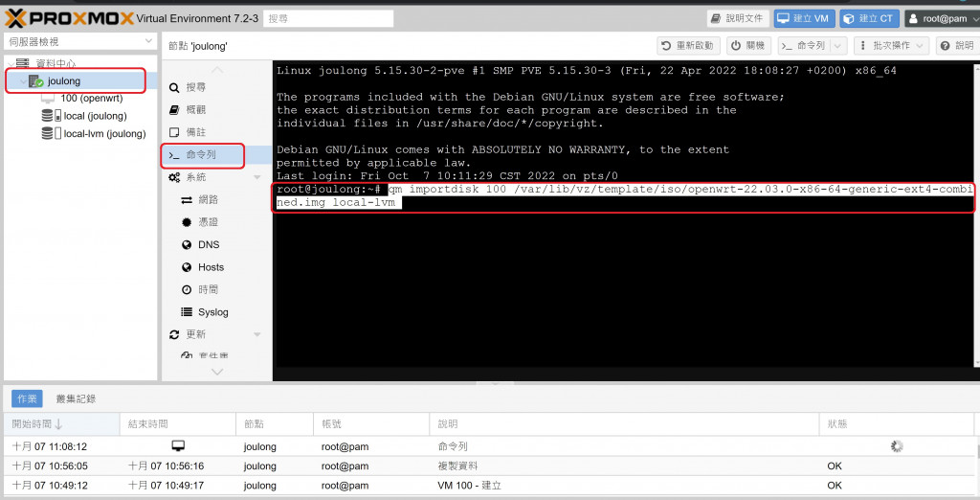Select VM 100 (openwrt)
This screenshot has width=980, height=500.
[x=91, y=99]
